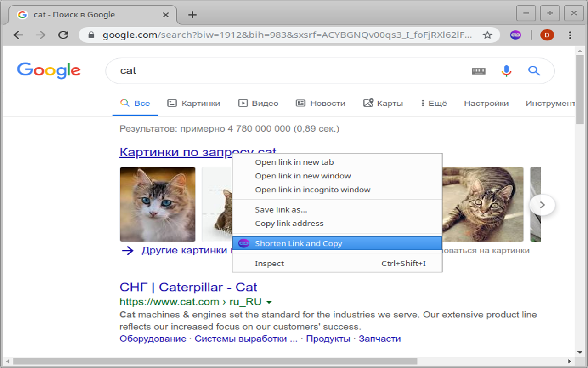Click the browser back arrow
Viewport: 588px width, 368px height.
pos(18,35)
